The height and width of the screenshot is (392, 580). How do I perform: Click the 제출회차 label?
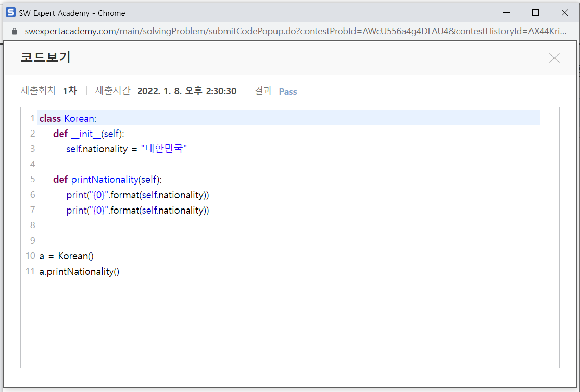click(x=38, y=91)
